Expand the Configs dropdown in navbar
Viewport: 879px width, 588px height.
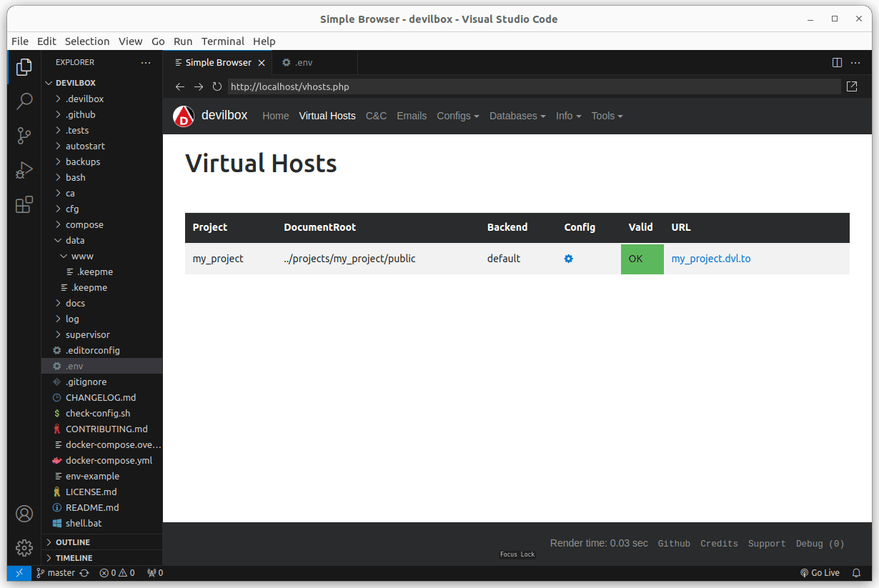click(x=457, y=116)
